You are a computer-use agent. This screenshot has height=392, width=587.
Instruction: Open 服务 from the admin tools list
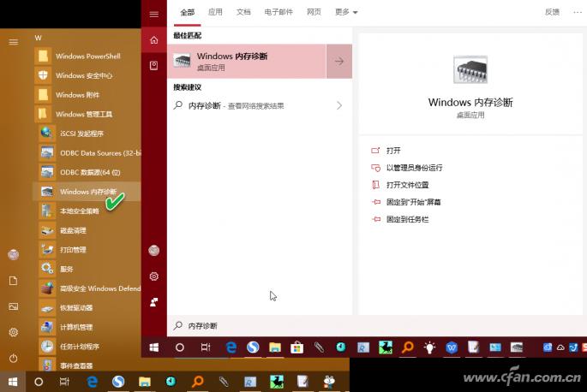87,269
